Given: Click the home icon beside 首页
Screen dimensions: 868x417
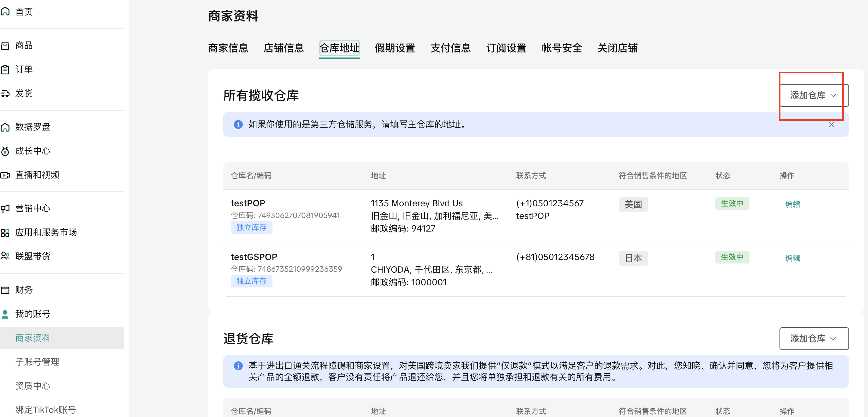Looking at the screenshot, I should pyautogui.click(x=5, y=12).
